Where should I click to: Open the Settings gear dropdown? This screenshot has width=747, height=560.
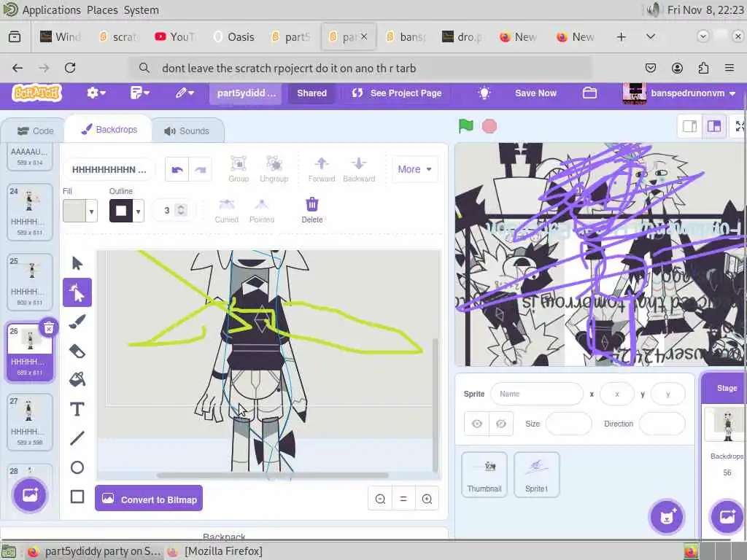(96, 93)
